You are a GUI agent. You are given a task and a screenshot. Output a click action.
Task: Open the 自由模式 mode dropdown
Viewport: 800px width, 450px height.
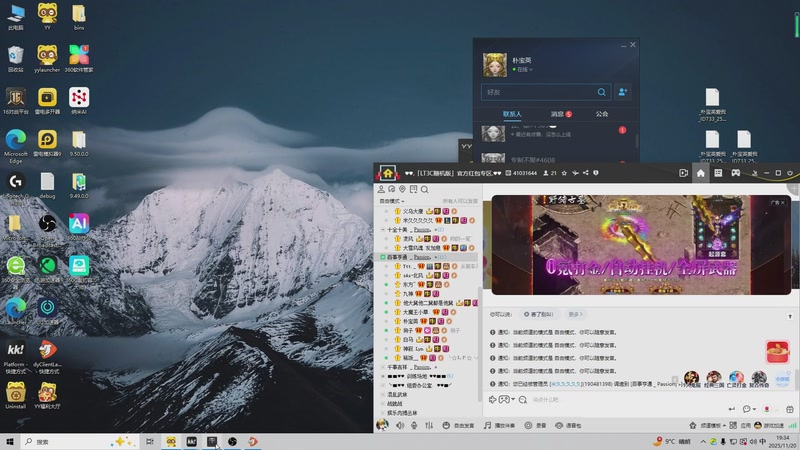[392, 201]
